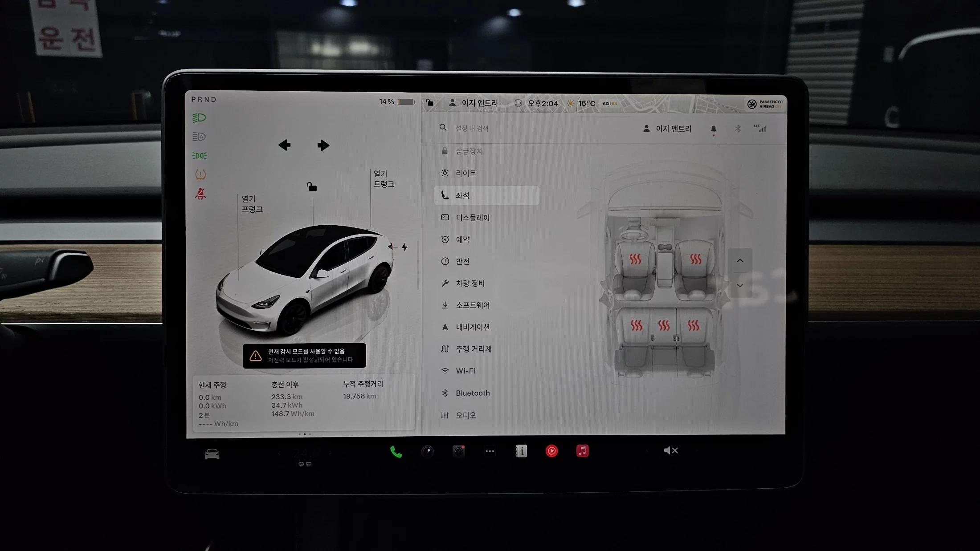Select the 디스플레이 settings menu
Viewport: 980px width, 551px height.
[472, 218]
